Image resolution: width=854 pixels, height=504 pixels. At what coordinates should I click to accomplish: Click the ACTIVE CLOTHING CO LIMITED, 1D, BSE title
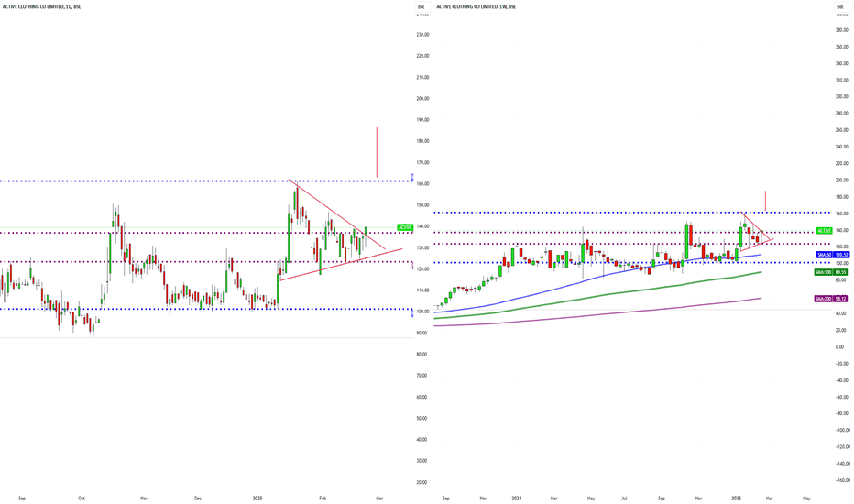tap(41, 7)
